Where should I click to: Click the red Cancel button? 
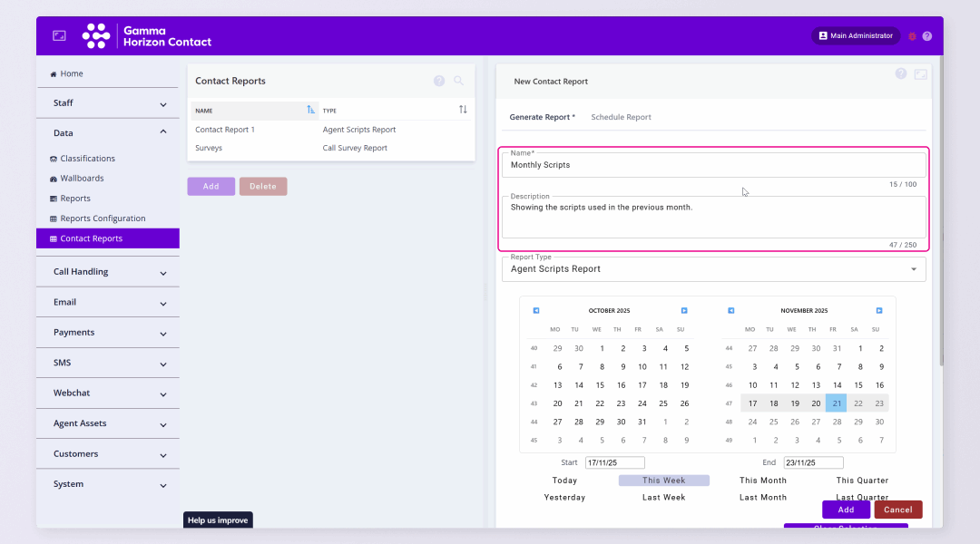897,510
